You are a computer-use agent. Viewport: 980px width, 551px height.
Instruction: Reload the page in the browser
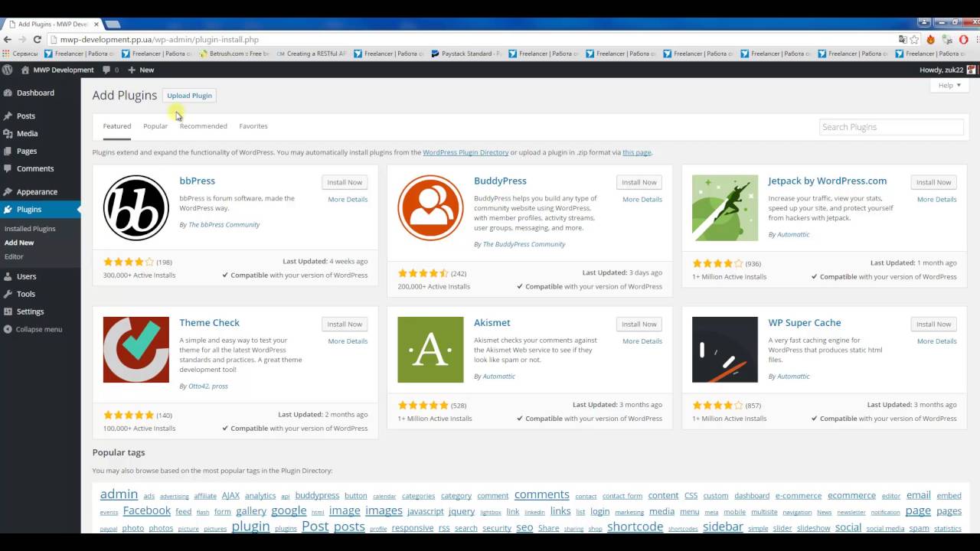coord(37,39)
